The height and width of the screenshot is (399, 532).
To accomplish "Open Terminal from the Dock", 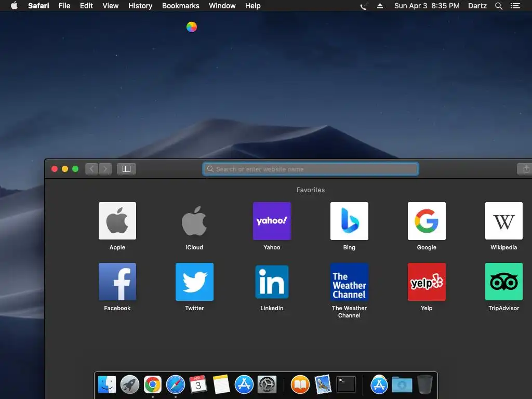I will [345, 384].
